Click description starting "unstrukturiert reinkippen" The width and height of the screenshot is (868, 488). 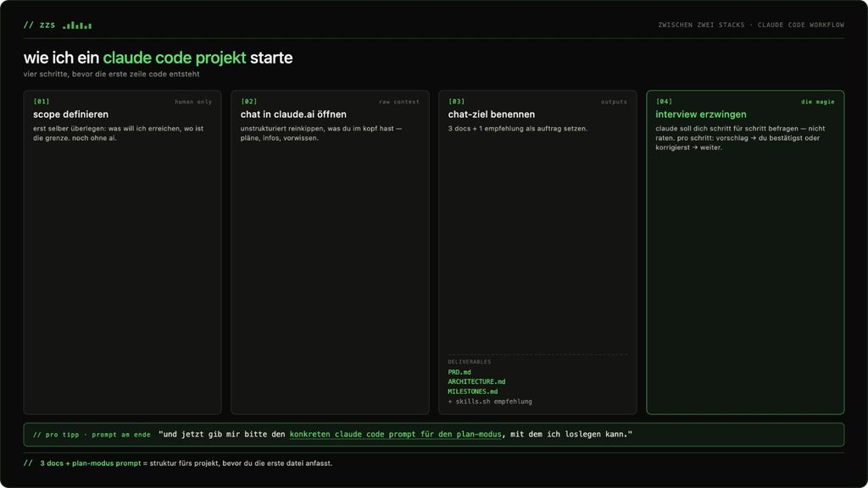[321, 133]
